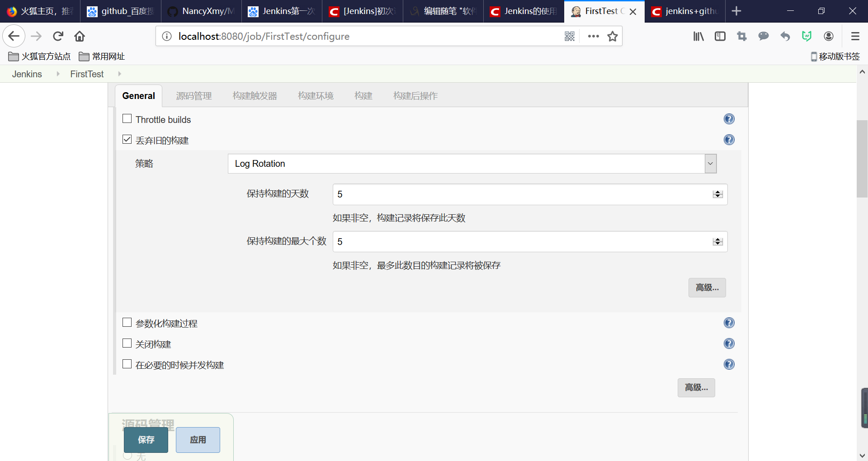Expand the Jenkins breadcrumb arrow
The width and height of the screenshot is (868, 461).
pos(58,74)
